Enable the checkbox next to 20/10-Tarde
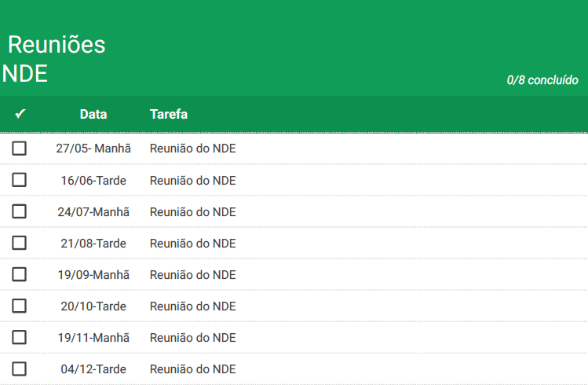The image size is (588, 385). click(x=19, y=306)
